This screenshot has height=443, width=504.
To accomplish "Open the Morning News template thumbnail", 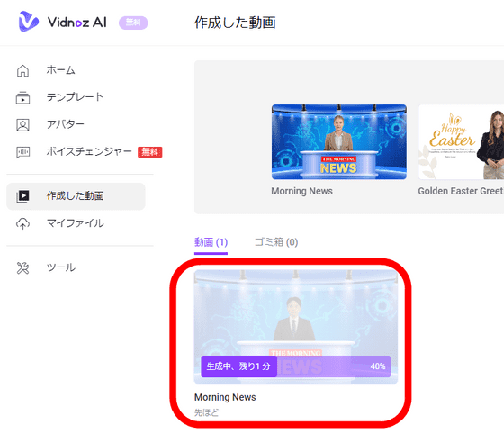I will click(x=339, y=141).
